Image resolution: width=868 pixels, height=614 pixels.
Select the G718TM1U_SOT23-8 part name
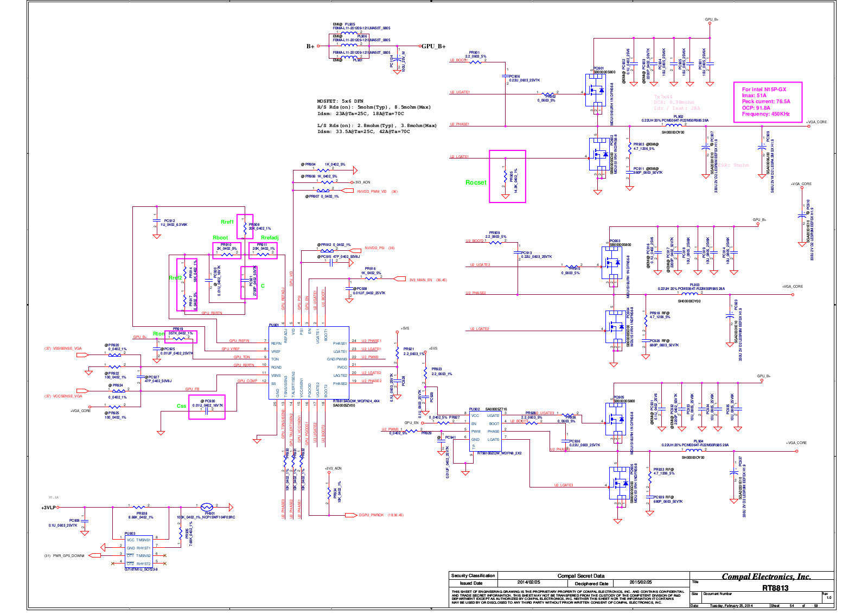141,569
